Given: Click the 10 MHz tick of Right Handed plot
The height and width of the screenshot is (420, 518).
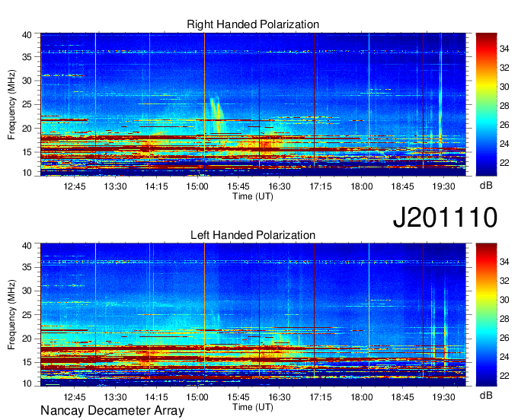Looking at the screenshot, I should tap(27, 173).
